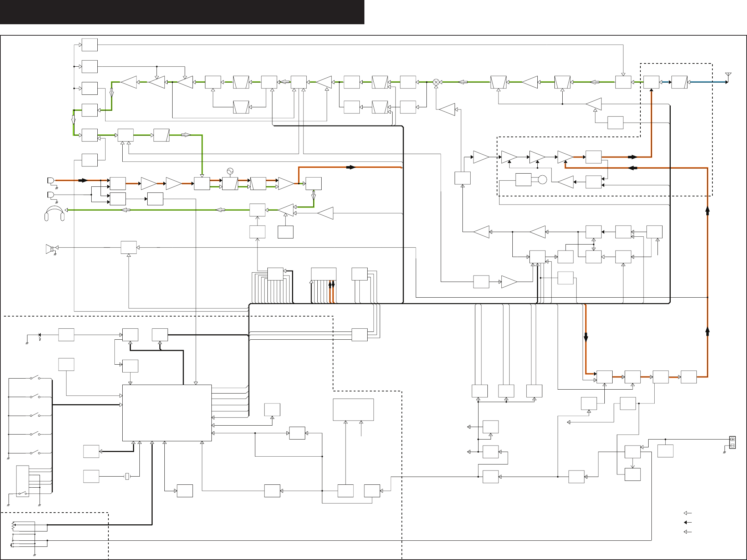This screenshot has height=560, width=747.
Task: Click the topmost outlined arrow in the legend
Action: (687, 513)
